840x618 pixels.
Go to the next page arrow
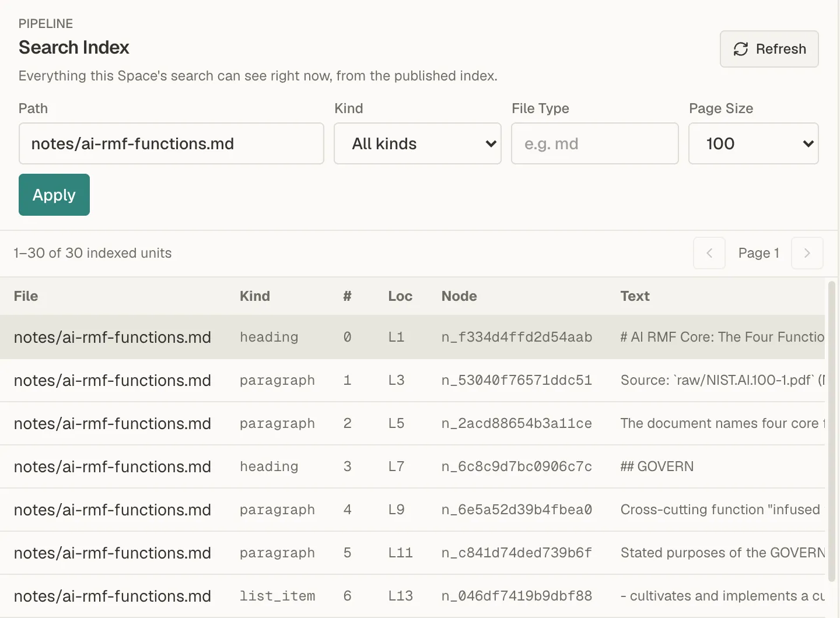pos(807,253)
